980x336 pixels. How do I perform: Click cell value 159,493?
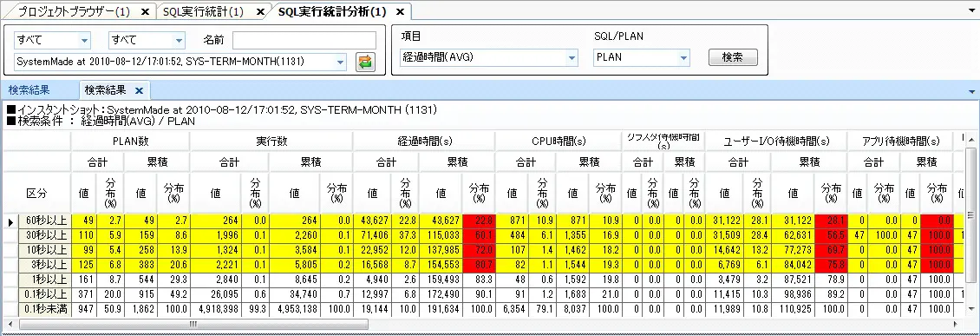(441, 279)
